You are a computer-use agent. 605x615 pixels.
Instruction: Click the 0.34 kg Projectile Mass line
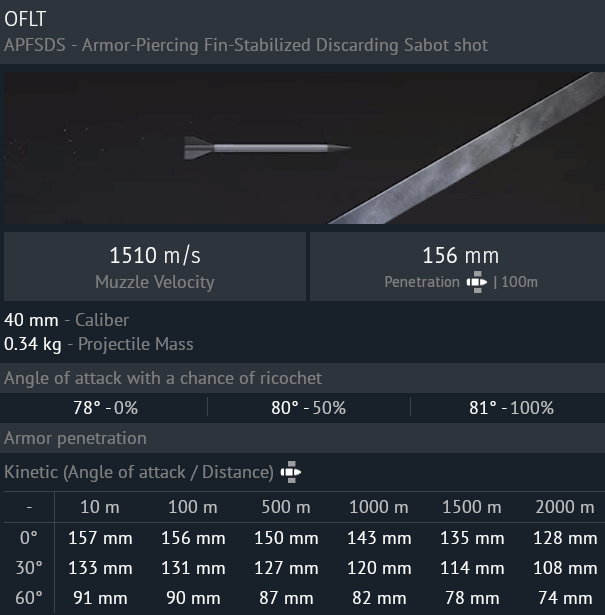[x=99, y=344]
